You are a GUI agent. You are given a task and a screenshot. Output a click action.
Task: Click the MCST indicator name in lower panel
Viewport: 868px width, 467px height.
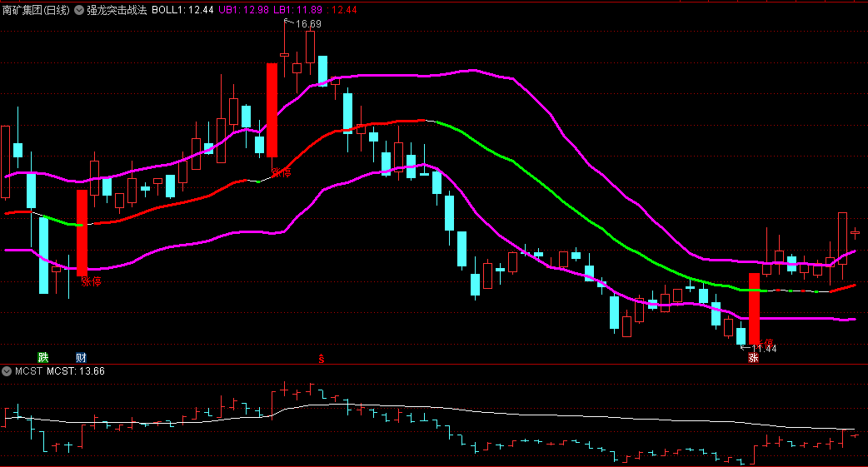point(29,371)
